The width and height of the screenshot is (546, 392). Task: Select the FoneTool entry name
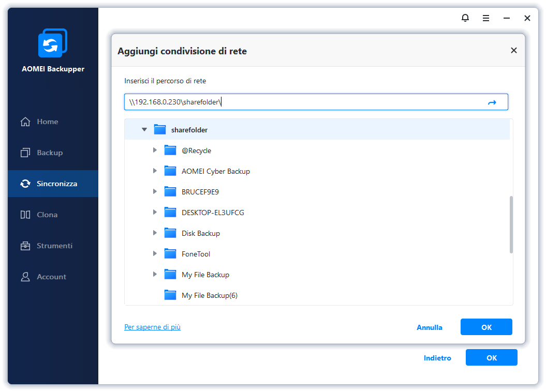tap(196, 254)
